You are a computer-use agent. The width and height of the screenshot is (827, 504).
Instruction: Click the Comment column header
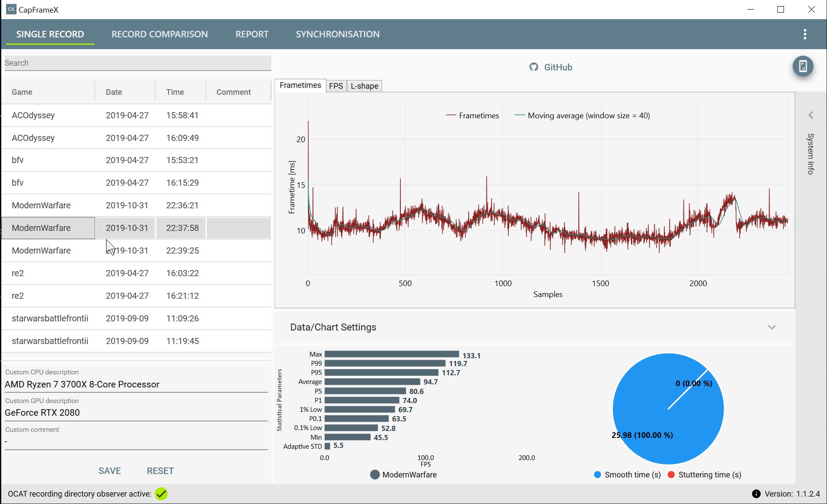(x=238, y=92)
